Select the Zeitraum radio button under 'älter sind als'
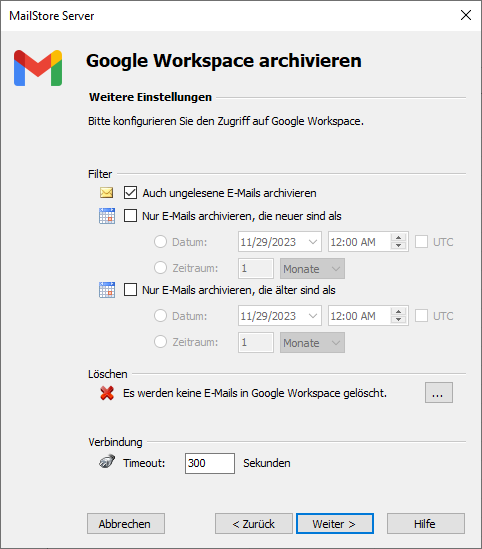This screenshot has height=549, width=482. (160, 341)
